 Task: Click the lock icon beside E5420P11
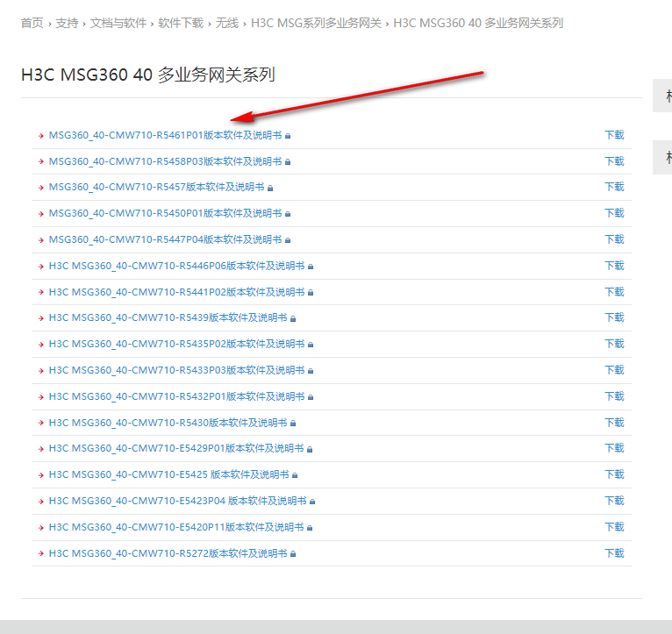[310, 528]
